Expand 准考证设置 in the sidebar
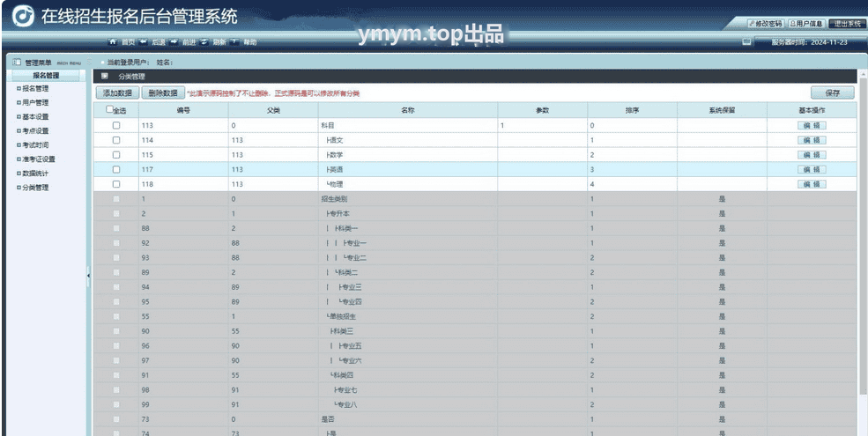 (x=19, y=159)
